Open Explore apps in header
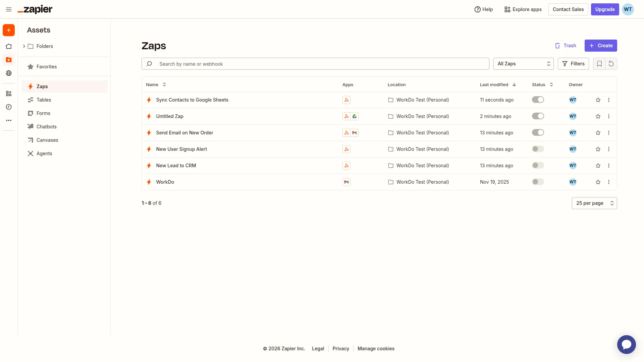Screen dimensions: 644x362 click(523, 9)
